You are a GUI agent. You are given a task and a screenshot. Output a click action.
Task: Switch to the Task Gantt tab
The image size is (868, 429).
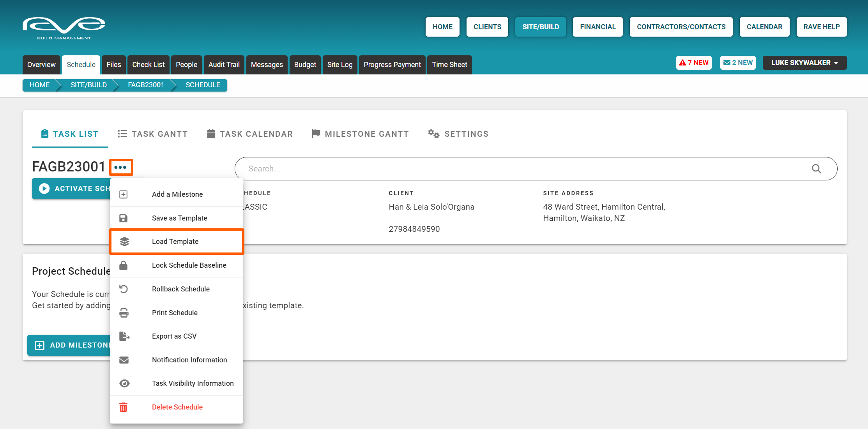tap(153, 134)
